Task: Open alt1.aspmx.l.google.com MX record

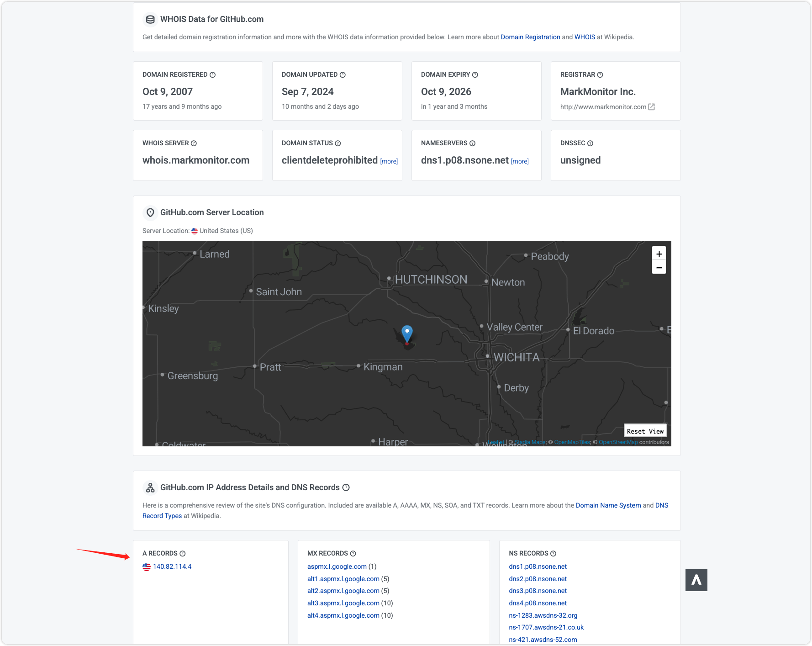Action: pyautogui.click(x=343, y=579)
